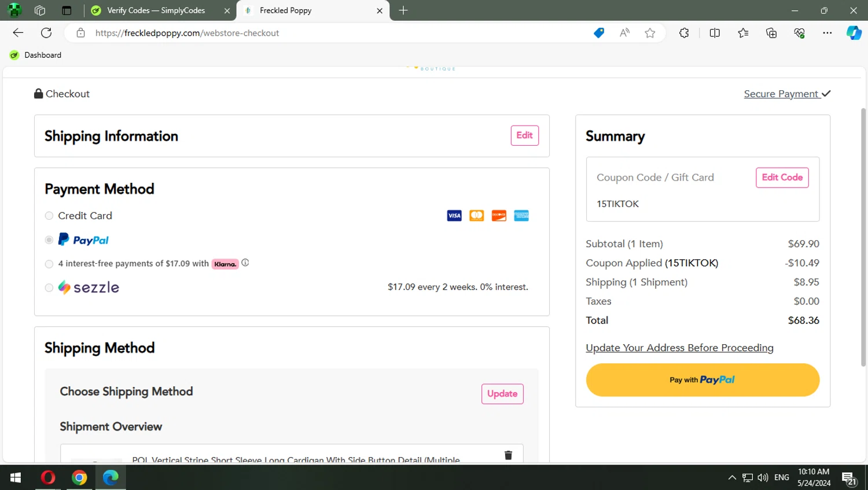The image size is (868, 490).
Task: Click the Total $68.36 amount
Action: (803, 320)
